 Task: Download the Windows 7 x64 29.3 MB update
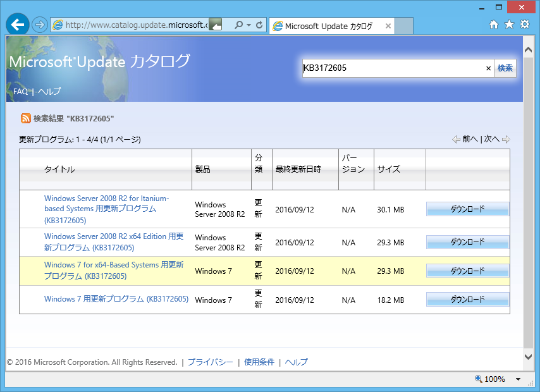(467, 271)
